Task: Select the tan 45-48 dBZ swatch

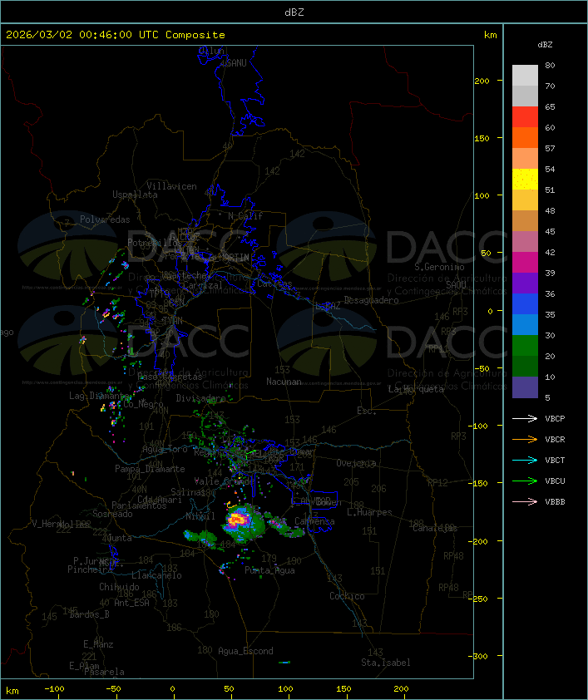Action: (525, 221)
